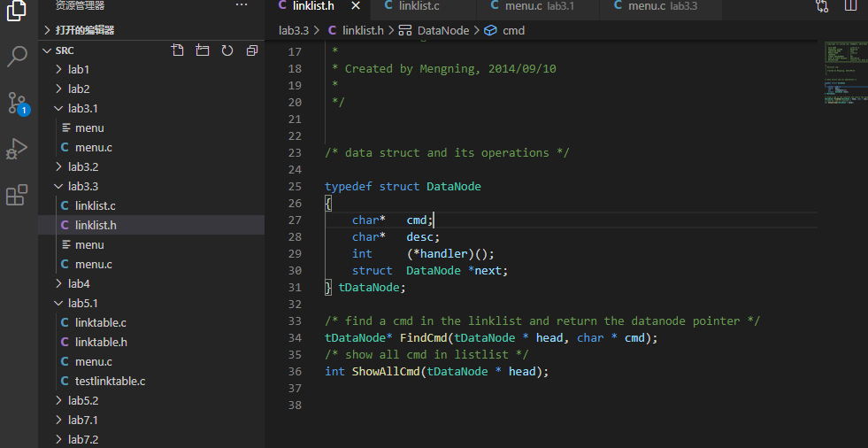Split the editor to the right
The width and height of the screenshot is (868, 448).
click(x=850, y=5)
